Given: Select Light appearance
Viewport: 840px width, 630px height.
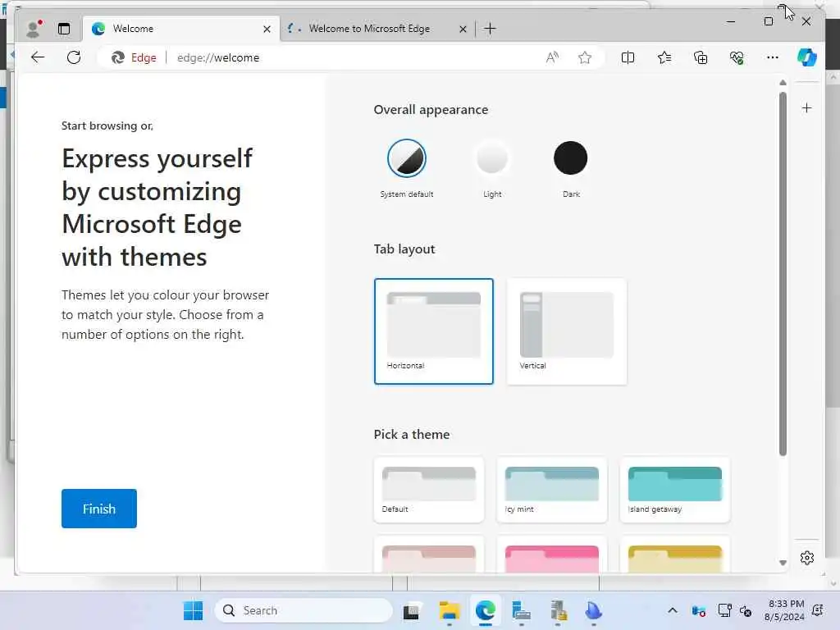Looking at the screenshot, I should pyautogui.click(x=492, y=158).
